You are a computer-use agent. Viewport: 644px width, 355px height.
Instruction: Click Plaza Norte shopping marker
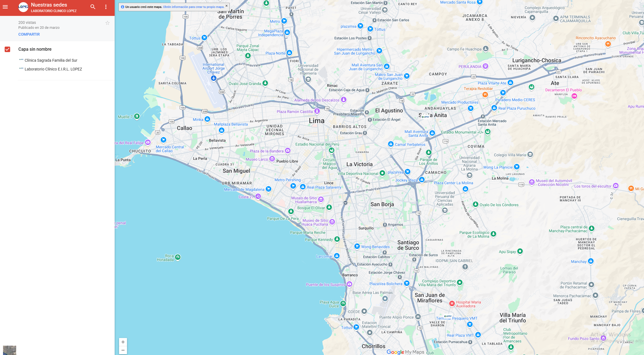pos(289,53)
